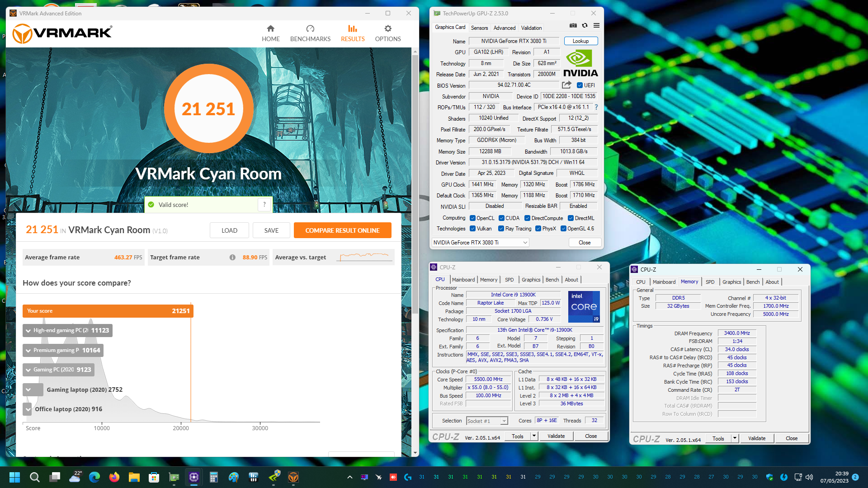The width and height of the screenshot is (868, 488).
Task: Click the valid score help question mark
Action: coord(264,205)
